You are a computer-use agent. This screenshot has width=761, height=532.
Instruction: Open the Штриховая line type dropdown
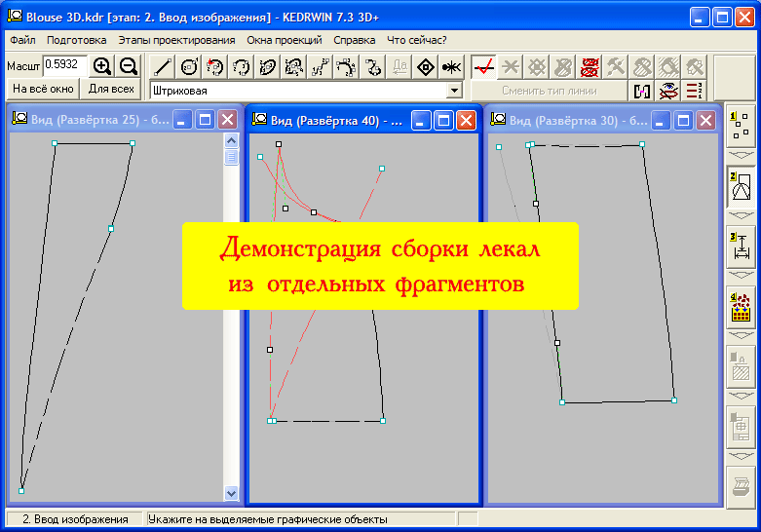click(x=453, y=91)
